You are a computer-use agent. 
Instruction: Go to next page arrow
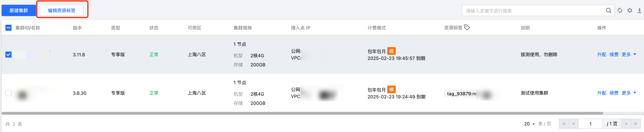click(x=626, y=124)
